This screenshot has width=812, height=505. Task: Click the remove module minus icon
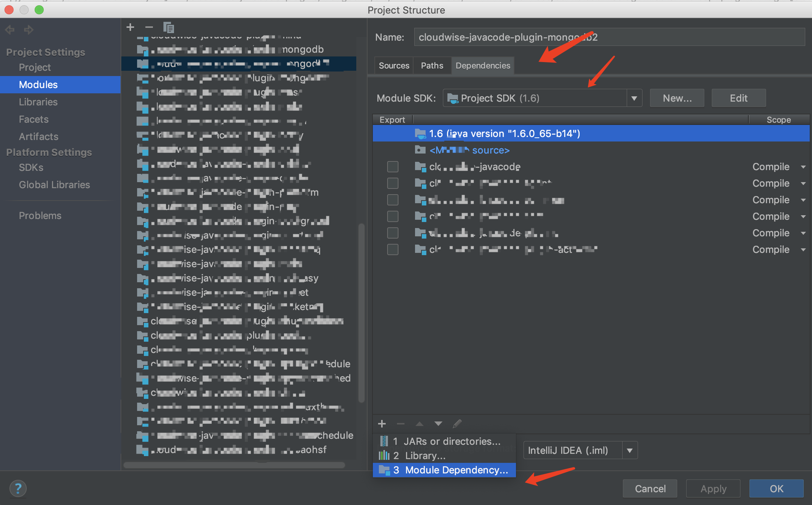pos(149,27)
